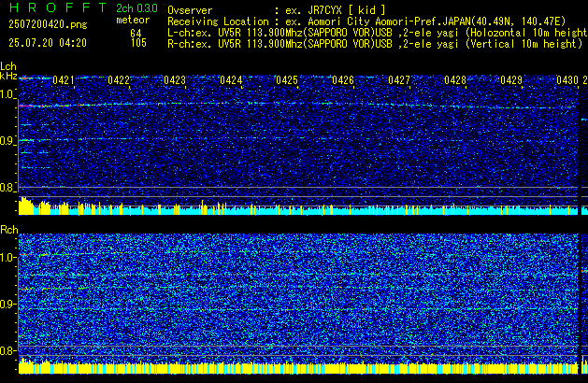Click the Lch 0.8 frequency axis label
The width and height of the screenshot is (588, 383).
[7, 188]
